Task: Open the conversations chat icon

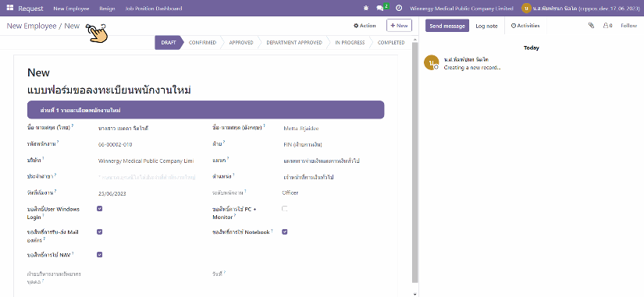Action: point(380,9)
